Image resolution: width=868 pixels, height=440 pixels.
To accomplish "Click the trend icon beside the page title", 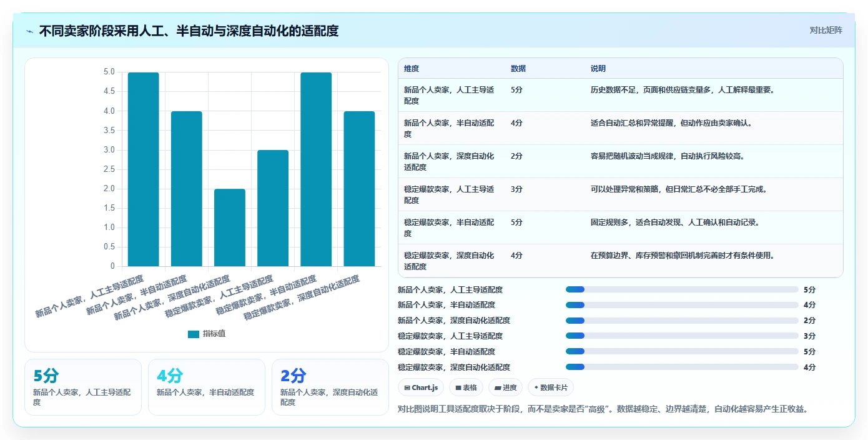I will (x=30, y=31).
